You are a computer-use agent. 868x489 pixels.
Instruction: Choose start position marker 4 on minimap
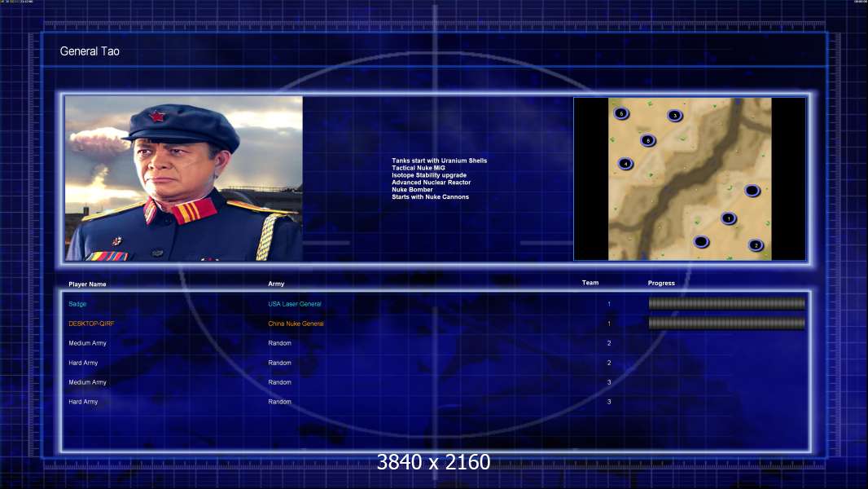coord(625,164)
